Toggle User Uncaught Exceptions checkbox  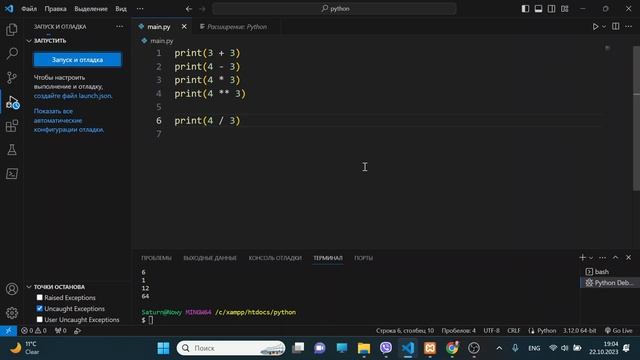[40, 320]
